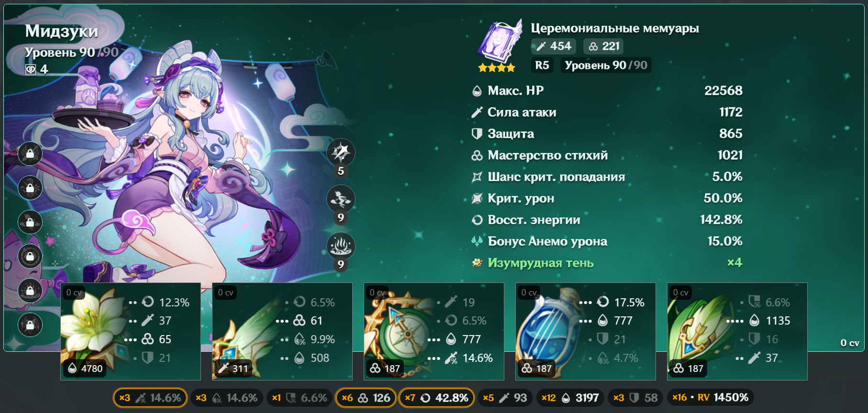Image resolution: width=868 pixels, height=413 pixels.
Task: Click the R5 refinement badge
Action: tap(542, 65)
